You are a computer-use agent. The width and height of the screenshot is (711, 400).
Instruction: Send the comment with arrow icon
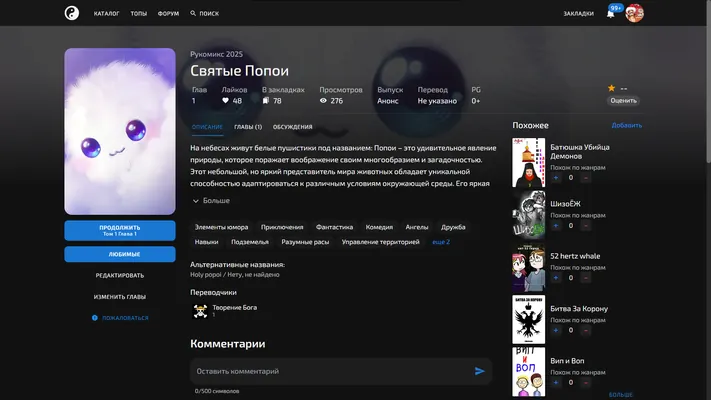[x=479, y=371]
